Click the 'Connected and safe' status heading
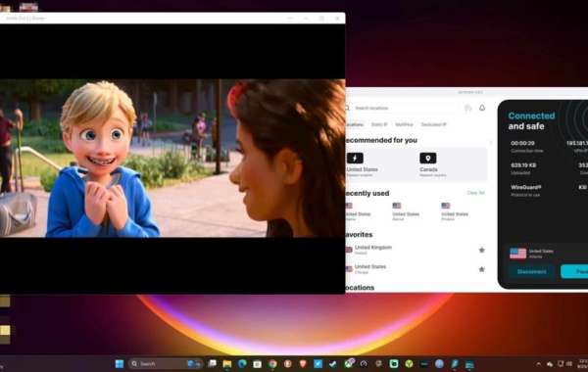 click(531, 120)
